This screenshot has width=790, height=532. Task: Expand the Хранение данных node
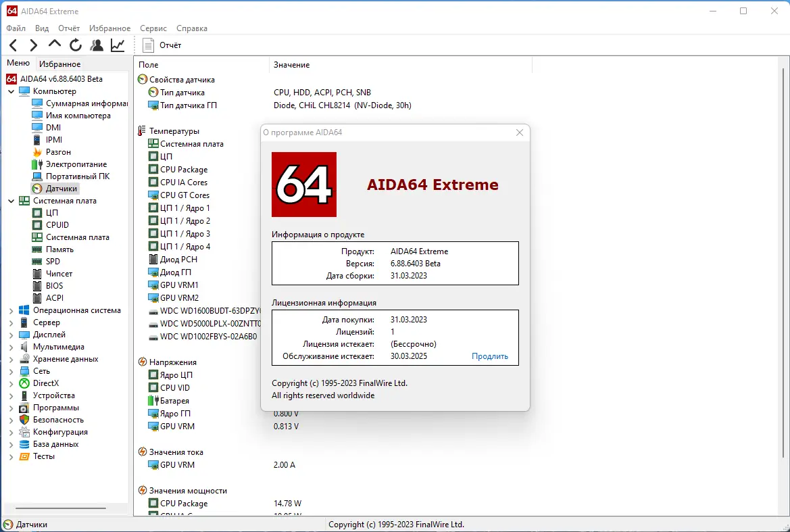coord(11,359)
